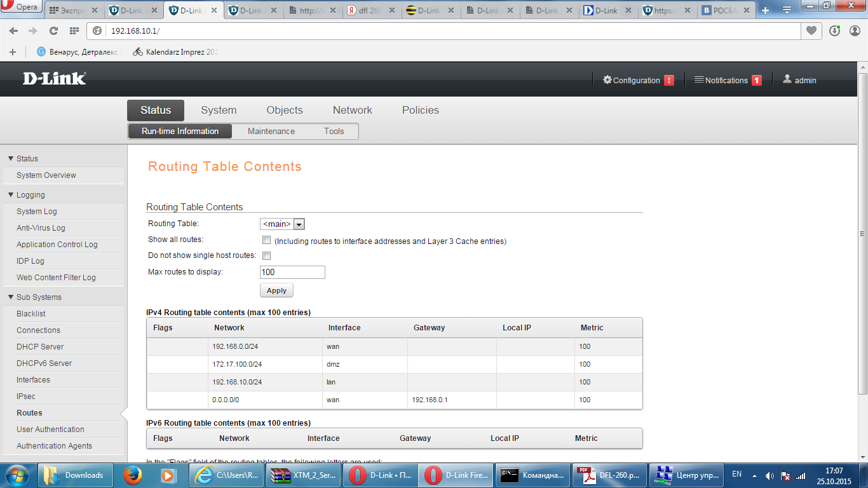Open the Opera main menu button
Screen dimensions: 868x488
(21, 7)
